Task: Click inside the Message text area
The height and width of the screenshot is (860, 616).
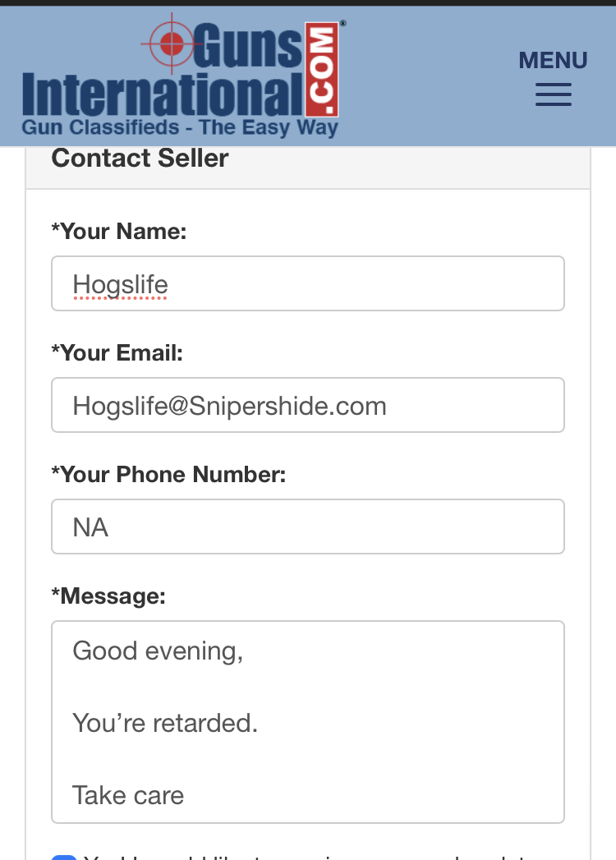Action: tap(308, 722)
